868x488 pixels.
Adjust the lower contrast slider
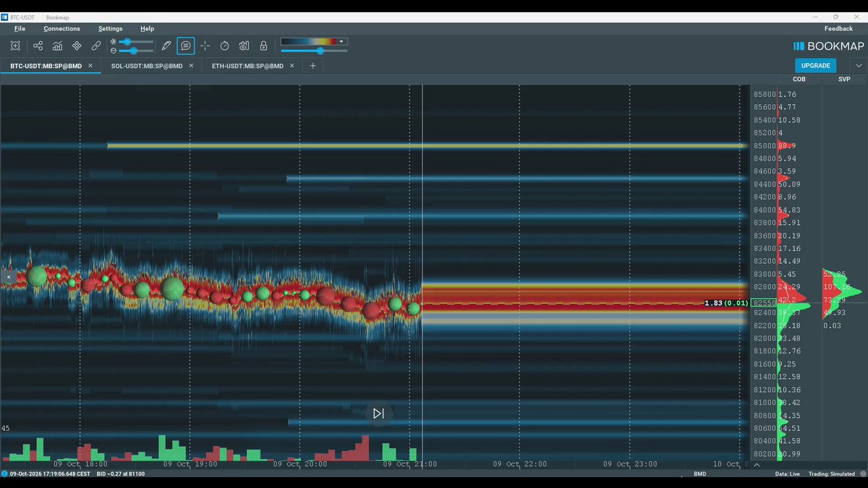(x=136, y=51)
